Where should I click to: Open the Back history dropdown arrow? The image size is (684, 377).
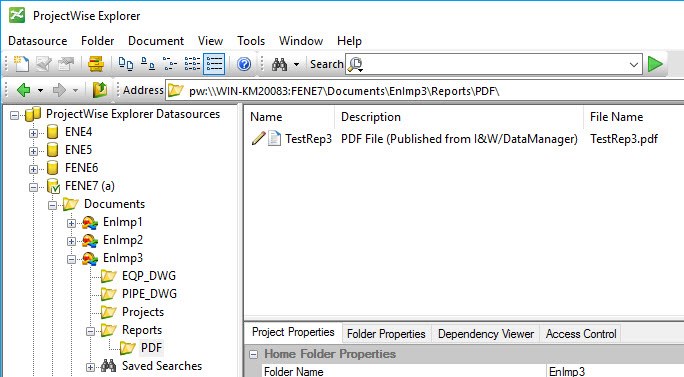click(x=41, y=90)
